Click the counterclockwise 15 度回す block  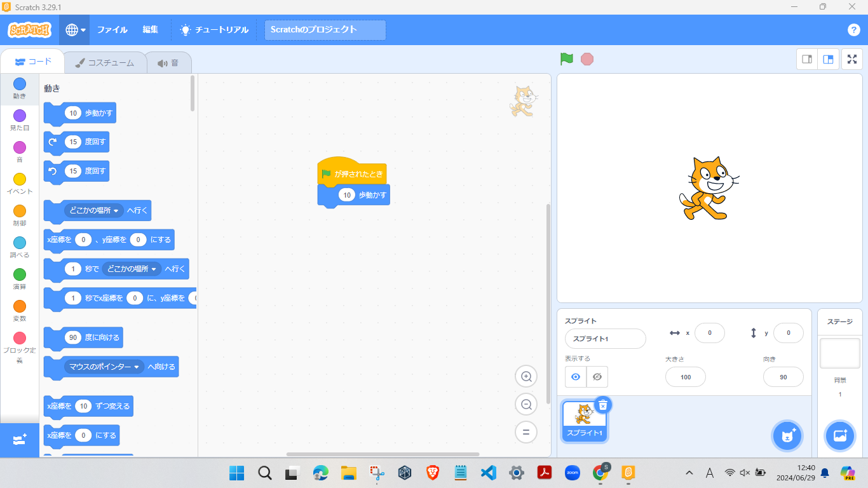pyautogui.click(x=76, y=171)
